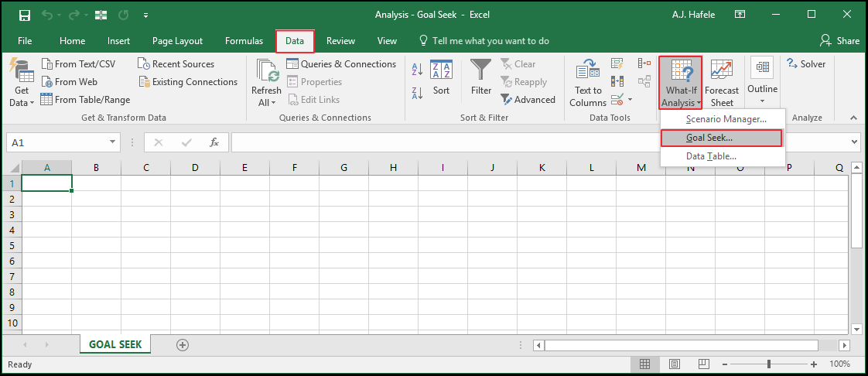Switch to the View tab
868x376 pixels.
coord(387,41)
